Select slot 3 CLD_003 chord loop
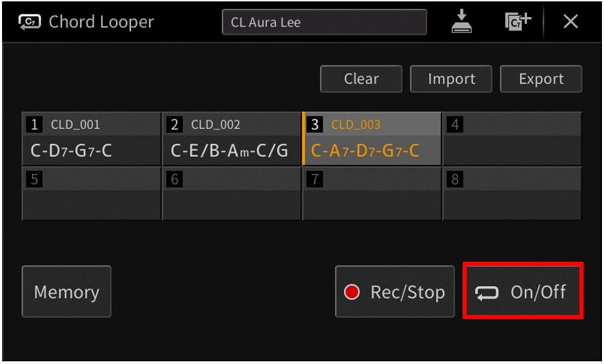The image size is (604, 364). pyautogui.click(x=372, y=139)
